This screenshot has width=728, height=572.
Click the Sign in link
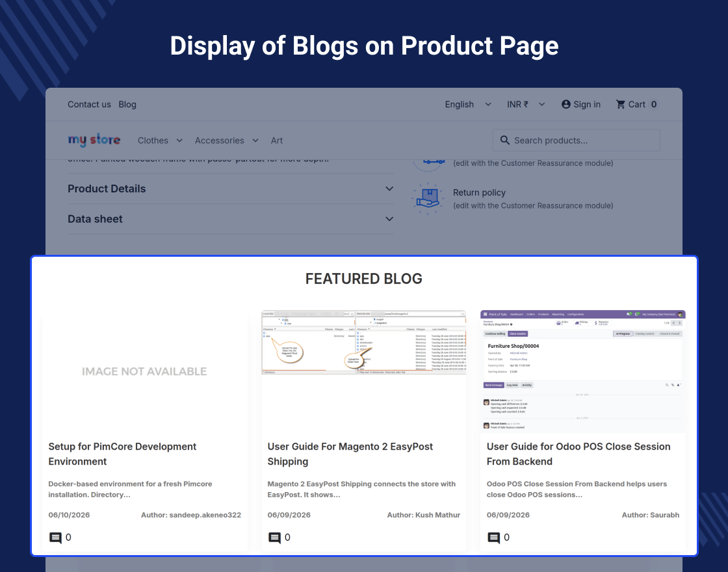pos(587,105)
